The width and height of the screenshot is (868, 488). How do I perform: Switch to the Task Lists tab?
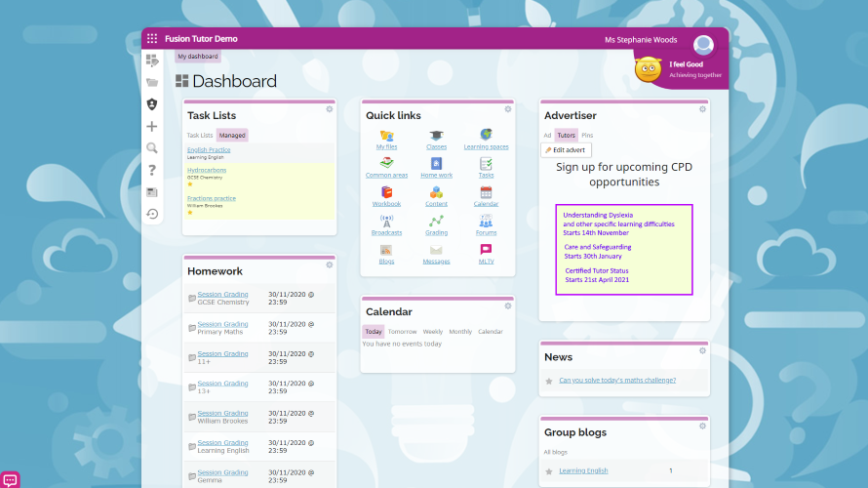pos(200,135)
